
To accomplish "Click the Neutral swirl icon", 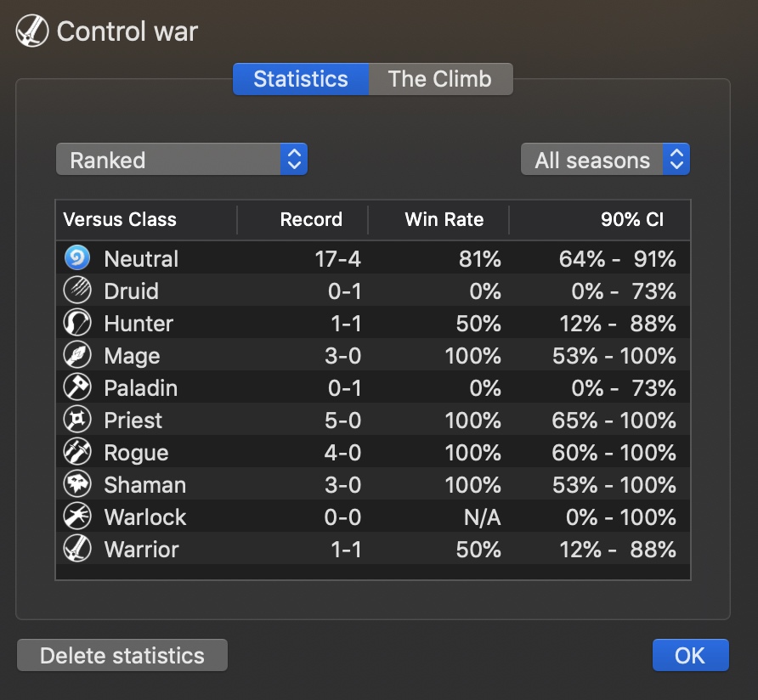I will click(76, 258).
